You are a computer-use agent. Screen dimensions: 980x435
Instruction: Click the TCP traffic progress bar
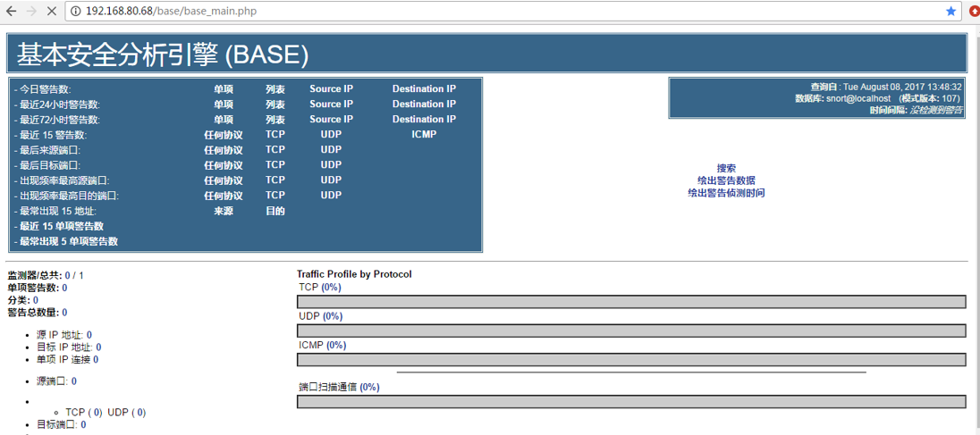coord(631,302)
